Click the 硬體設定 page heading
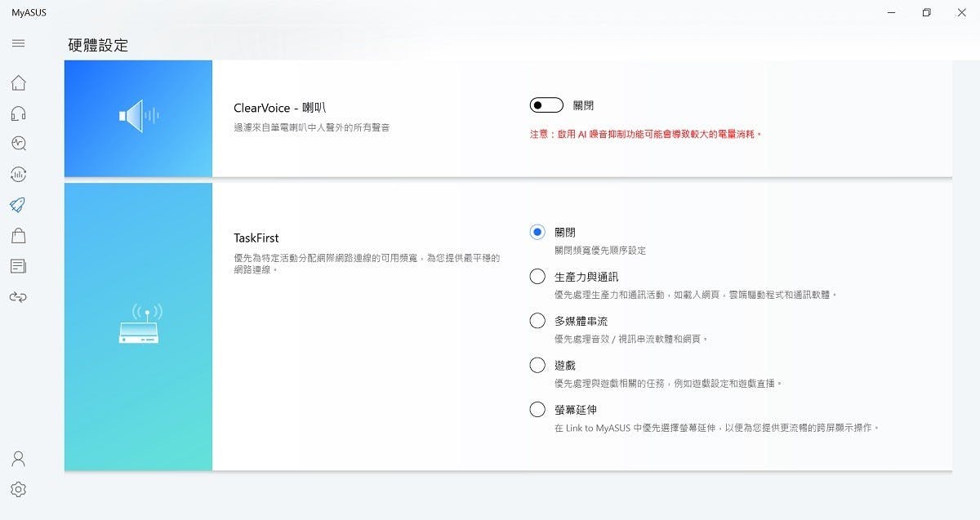Image resolution: width=980 pixels, height=520 pixels. coord(98,46)
